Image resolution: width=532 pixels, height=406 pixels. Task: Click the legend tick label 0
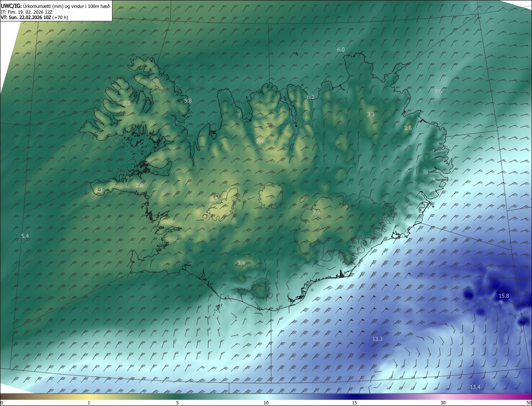click(2, 403)
